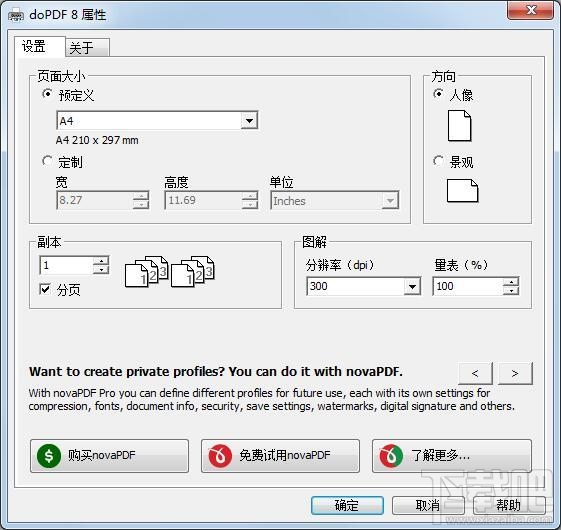561x530 pixels.
Task: Click the novaPDF logo beside 了解更多
Action: pyautogui.click(x=391, y=456)
